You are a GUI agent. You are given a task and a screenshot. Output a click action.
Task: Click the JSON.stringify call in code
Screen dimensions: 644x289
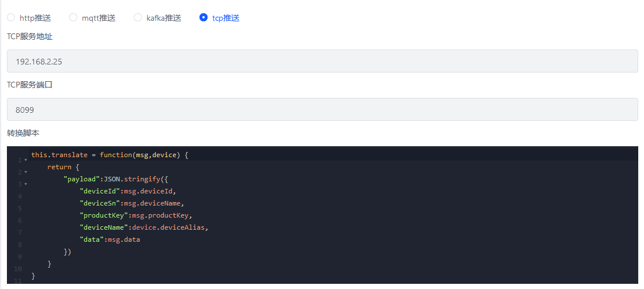132,179
